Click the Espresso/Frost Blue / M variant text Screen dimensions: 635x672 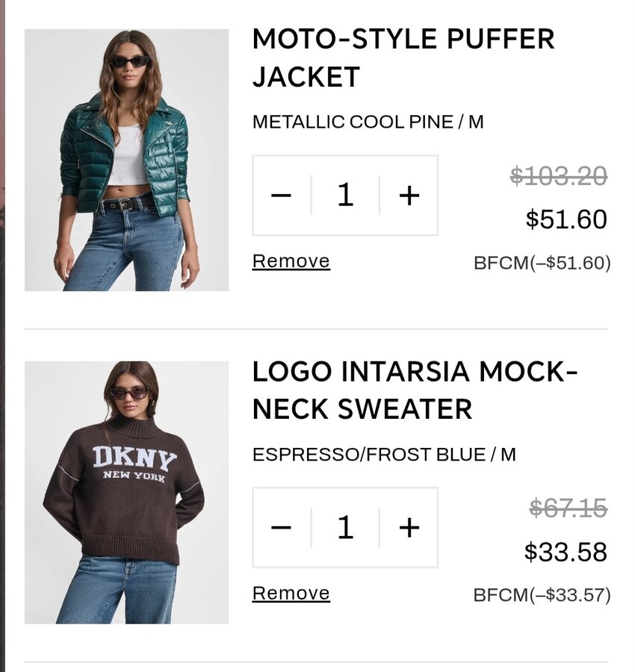[384, 454]
